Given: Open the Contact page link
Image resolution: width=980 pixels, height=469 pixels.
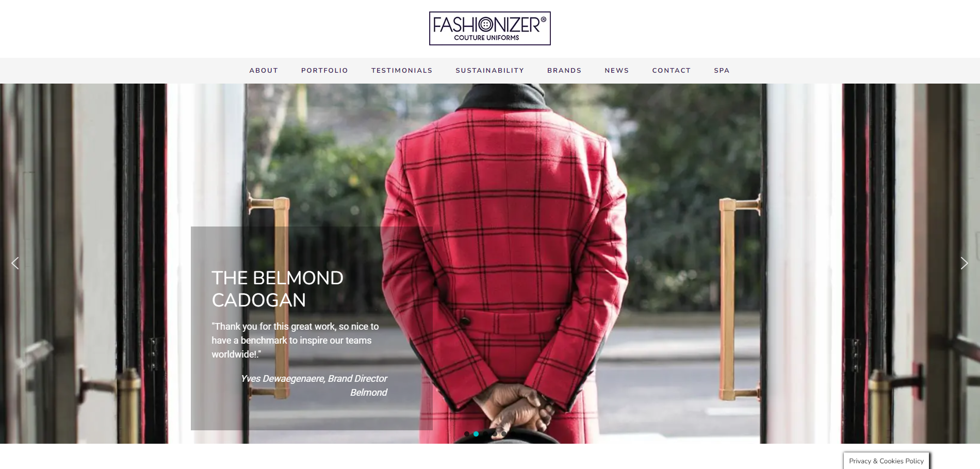Looking at the screenshot, I should tap(671, 71).
